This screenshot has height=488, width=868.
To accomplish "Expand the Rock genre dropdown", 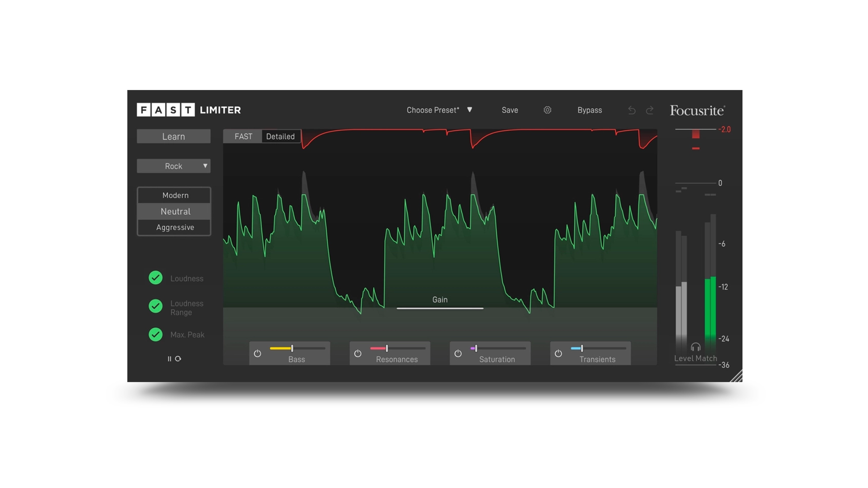I will (x=174, y=166).
